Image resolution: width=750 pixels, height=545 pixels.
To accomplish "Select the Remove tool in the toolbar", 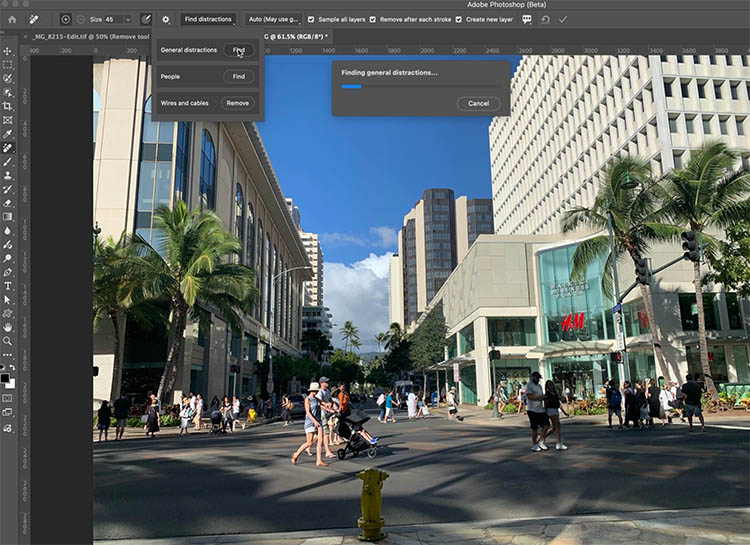I will [x=7, y=148].
